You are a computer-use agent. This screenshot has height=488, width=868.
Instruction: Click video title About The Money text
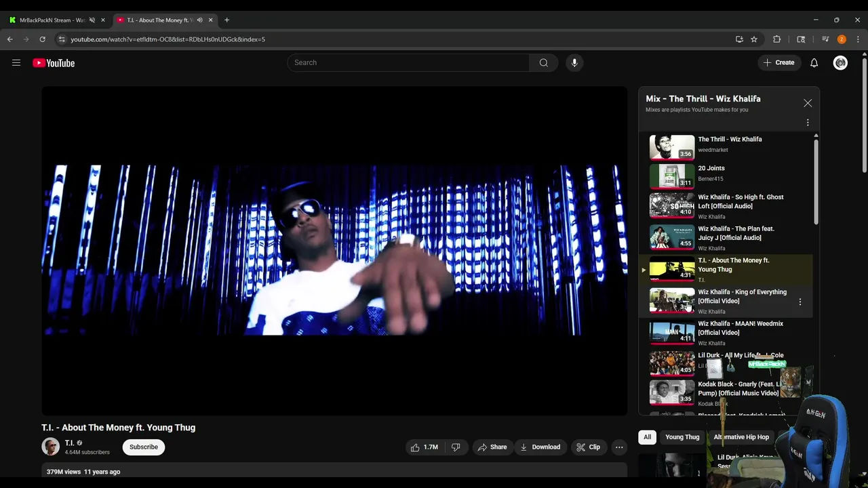coord(119,428)
